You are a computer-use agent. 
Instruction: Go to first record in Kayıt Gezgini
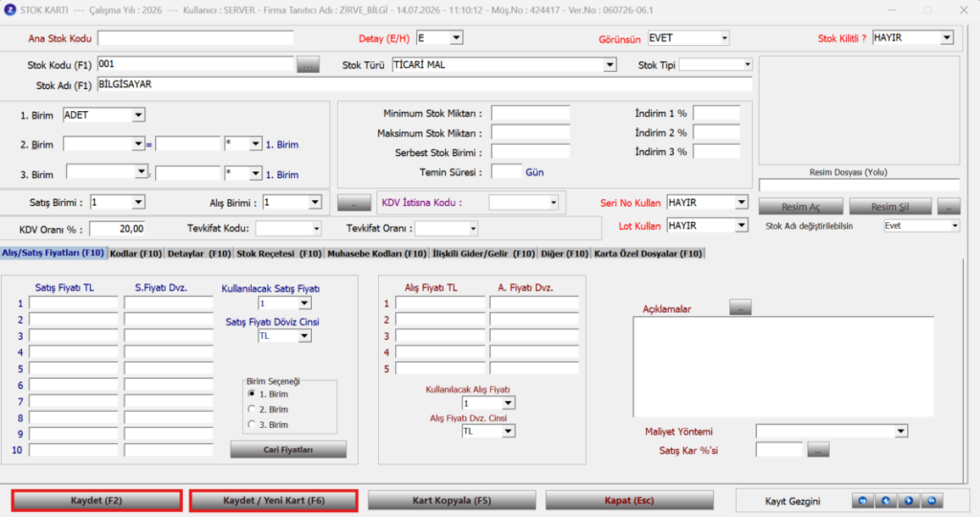(x=862, y=501)
